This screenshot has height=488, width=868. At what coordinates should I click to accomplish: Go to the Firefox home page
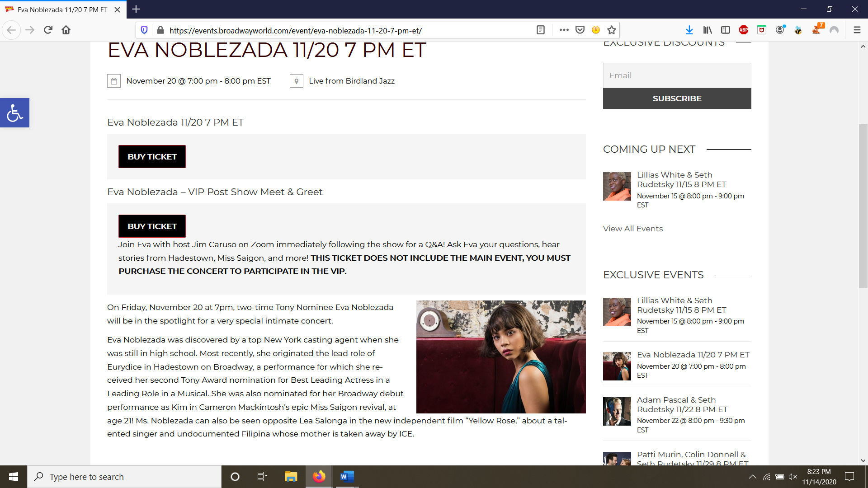[x=66, y=30]
